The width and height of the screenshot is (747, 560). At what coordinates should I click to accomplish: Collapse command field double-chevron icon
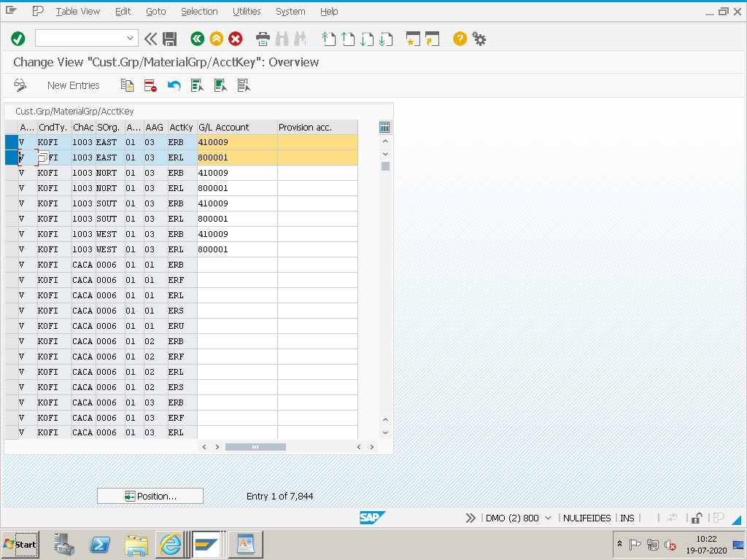(150, 39)
